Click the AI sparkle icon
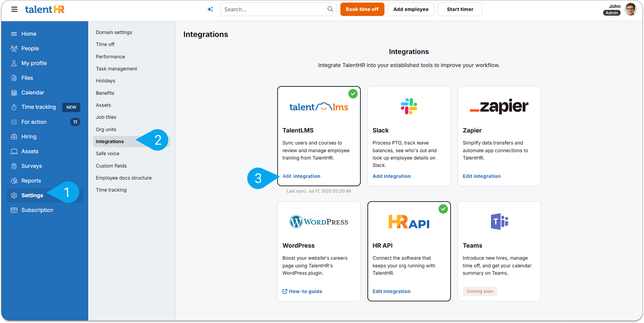Image resolution: width=644 pixels, height=323 pixels. click(x=210, y=9)
